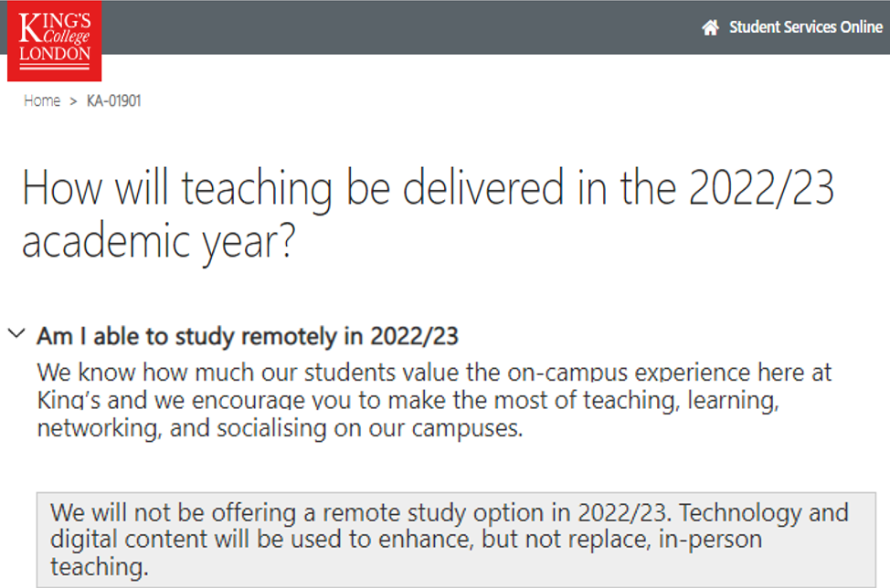Click the final word "teaching." in the notice box

tap(99, 567)
